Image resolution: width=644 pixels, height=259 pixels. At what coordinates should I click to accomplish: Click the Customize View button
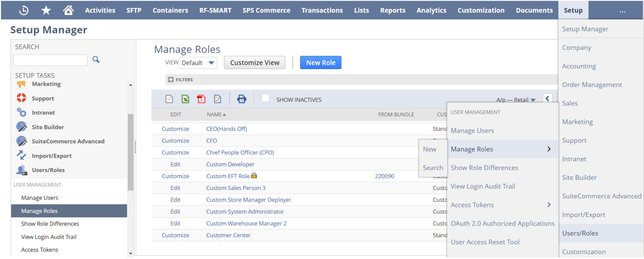(254, 62)
